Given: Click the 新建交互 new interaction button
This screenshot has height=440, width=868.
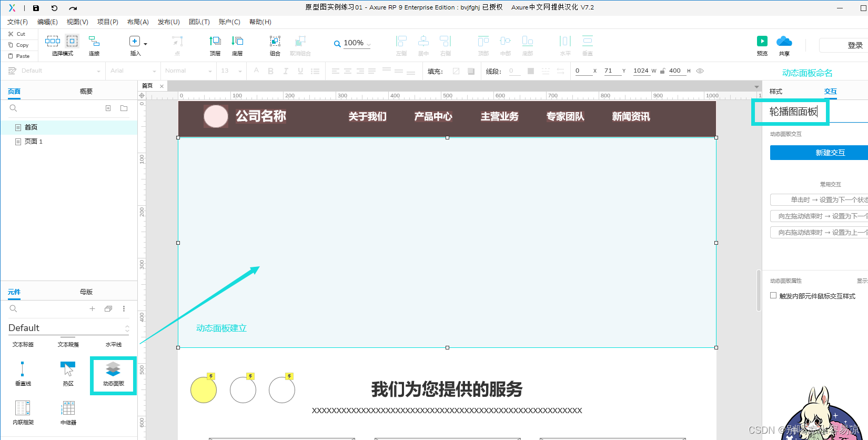Looking at the screenshot, I should [819, 153].
